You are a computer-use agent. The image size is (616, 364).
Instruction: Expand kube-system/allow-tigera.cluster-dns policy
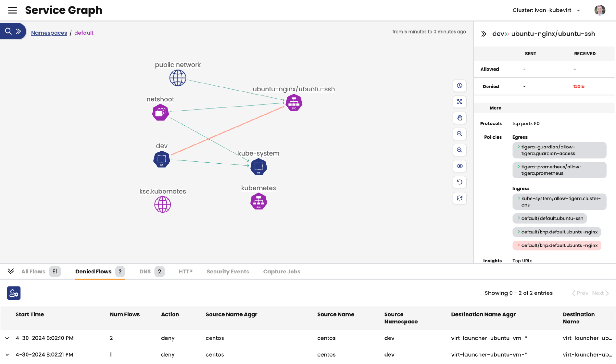click(559, 202)
